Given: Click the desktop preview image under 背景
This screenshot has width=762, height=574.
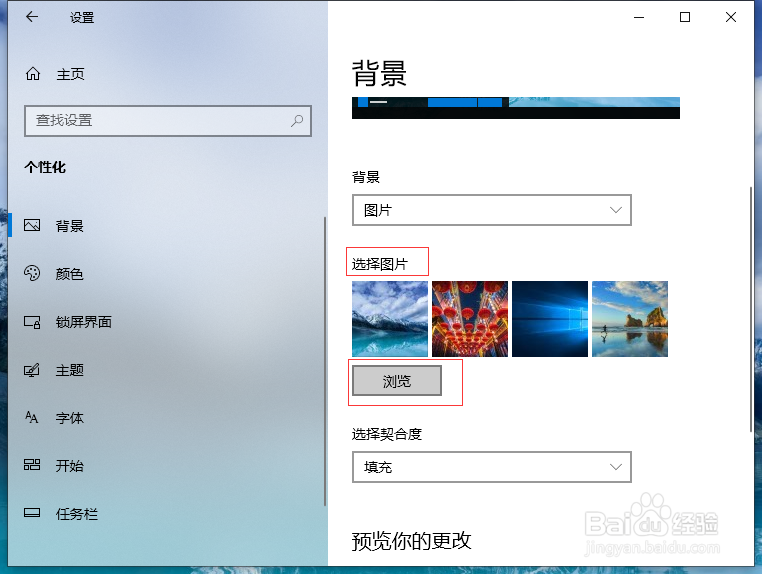Looking at the screenshot, I should coord(516,108).
